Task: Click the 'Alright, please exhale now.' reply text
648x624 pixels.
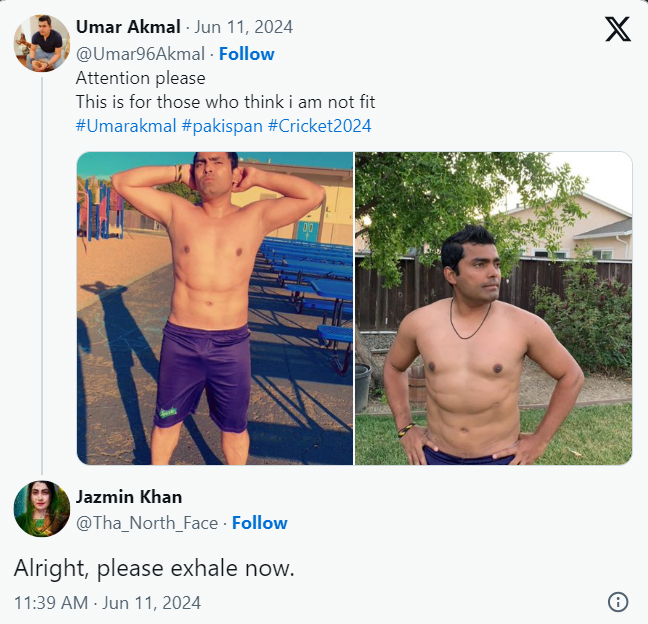Action: click(154, 568)
